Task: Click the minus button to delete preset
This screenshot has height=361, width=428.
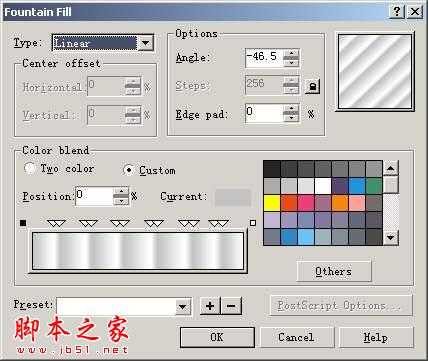Action: [231, 306]
